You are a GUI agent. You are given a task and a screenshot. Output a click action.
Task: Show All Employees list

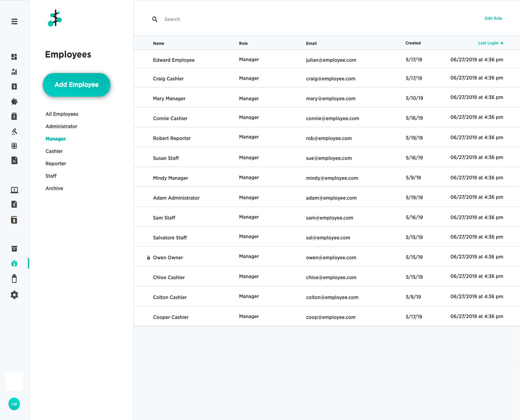(62, 114)
